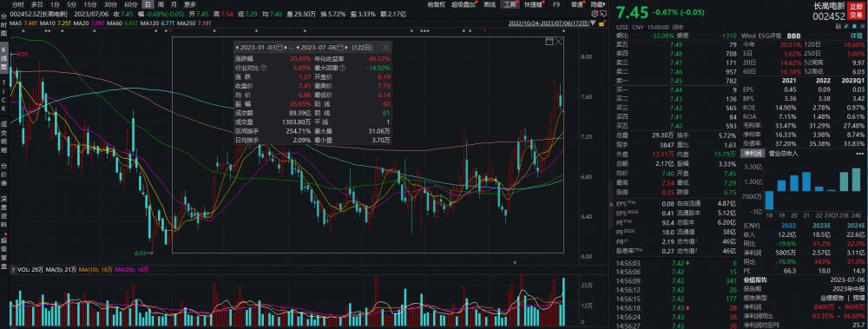The width and height of the screenshot is (868, 329).
Task: Maximize the selected range box on chart
Action: tap(549, 42)
